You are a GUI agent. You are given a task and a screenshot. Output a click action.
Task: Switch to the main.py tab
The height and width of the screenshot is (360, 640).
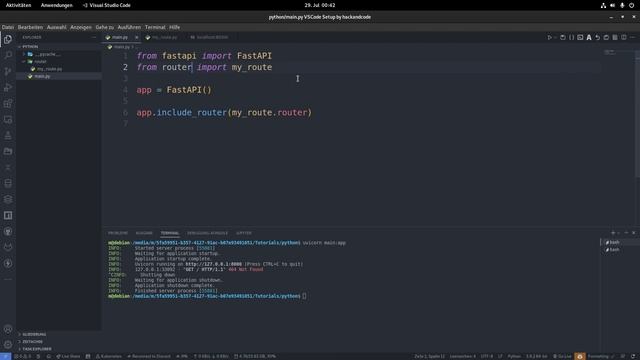pos(120,37)
